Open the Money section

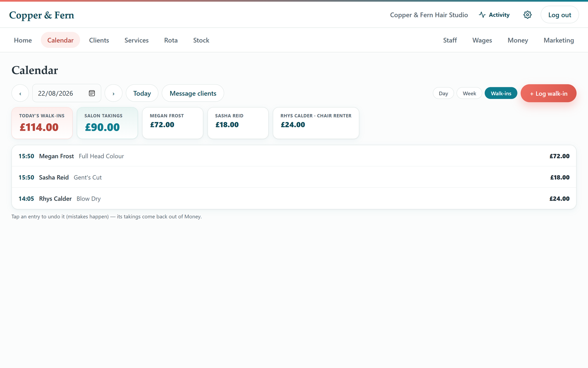pos(518,40)
